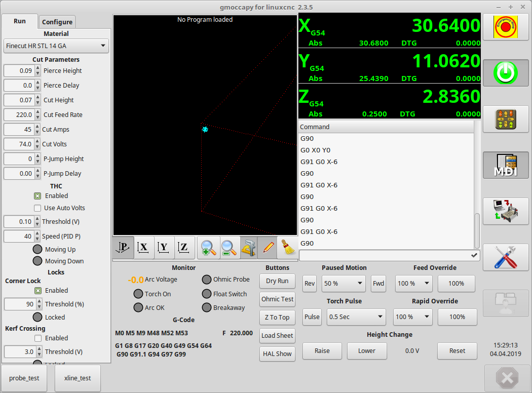This screenshot has width=532, height=393.
Task: Toggle THC Enabled checkbox
Action: click(37, 196)
